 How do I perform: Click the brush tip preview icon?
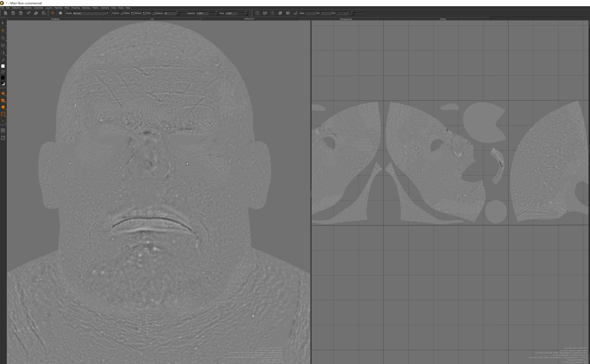60,13
